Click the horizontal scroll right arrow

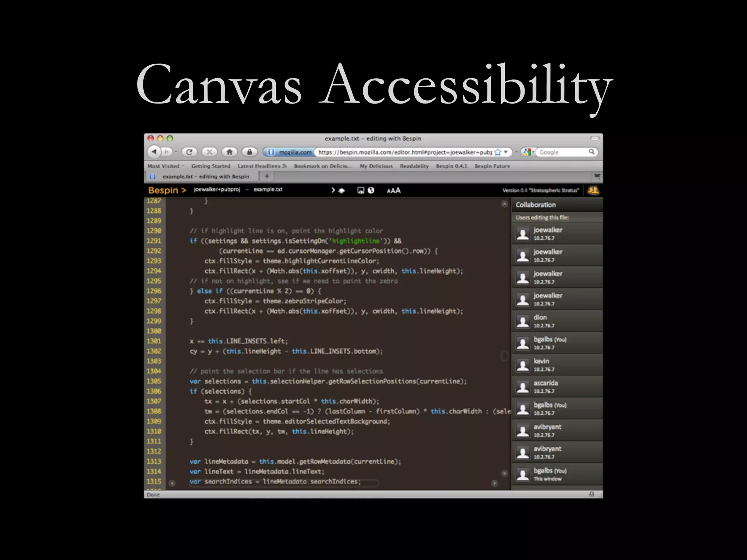(495, 483)
